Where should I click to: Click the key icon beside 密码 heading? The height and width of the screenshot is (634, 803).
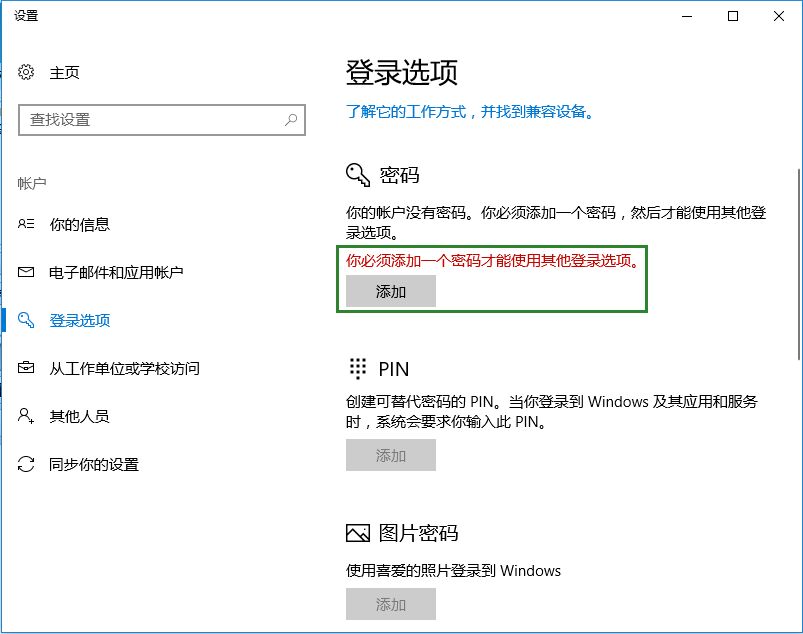coord(358,175)
